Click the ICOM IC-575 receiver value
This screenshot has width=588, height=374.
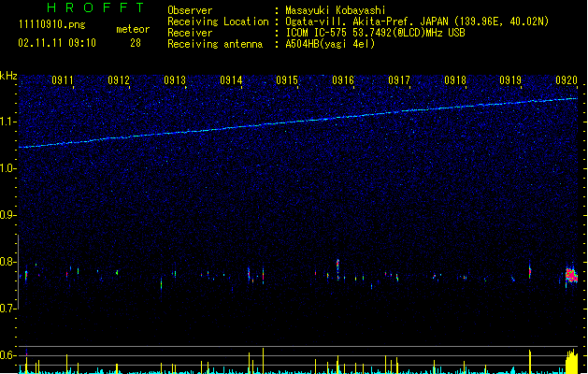(376, 33)
